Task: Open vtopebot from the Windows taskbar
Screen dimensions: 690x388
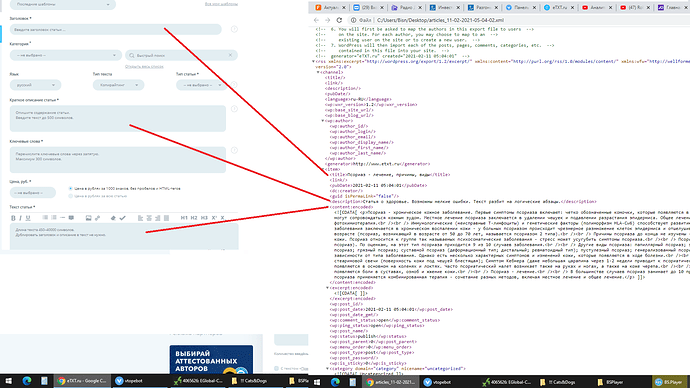Action: pos(129,381)
